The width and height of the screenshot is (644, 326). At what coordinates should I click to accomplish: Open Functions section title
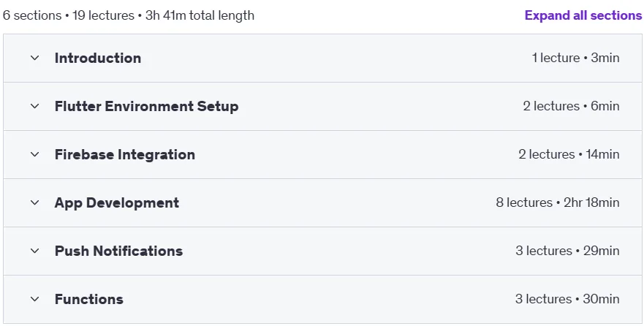click(88, 299)
